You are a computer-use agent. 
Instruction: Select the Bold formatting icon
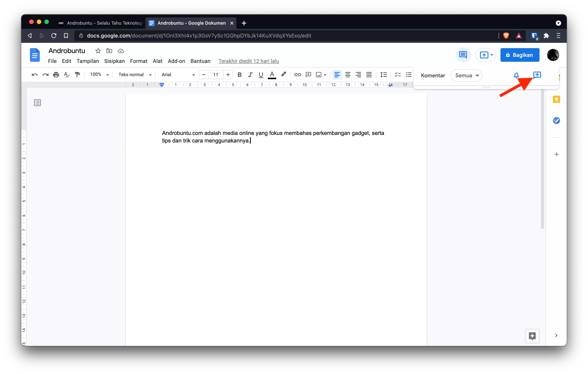pos(240,75)
